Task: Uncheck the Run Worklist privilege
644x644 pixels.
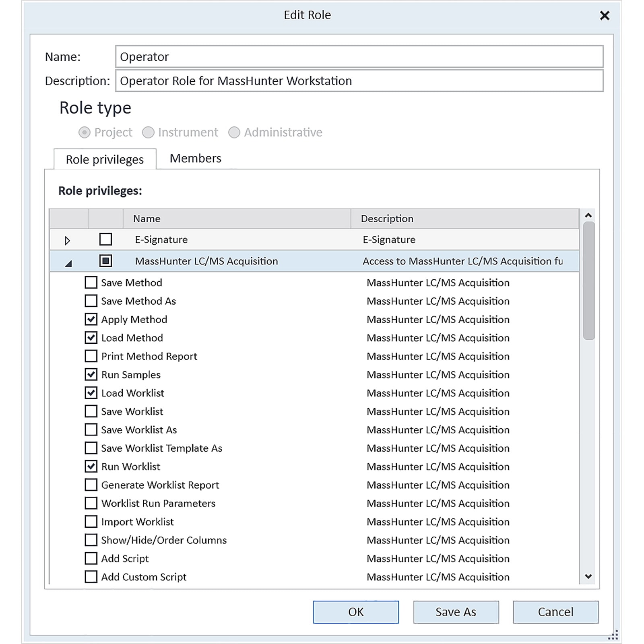Action: 91,466
